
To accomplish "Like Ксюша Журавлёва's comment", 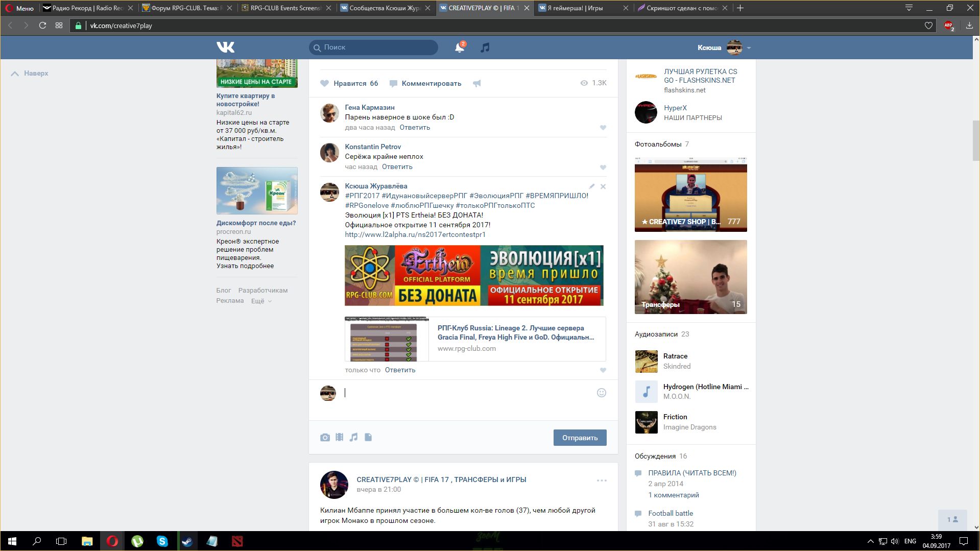I will [x=603, y=370].
